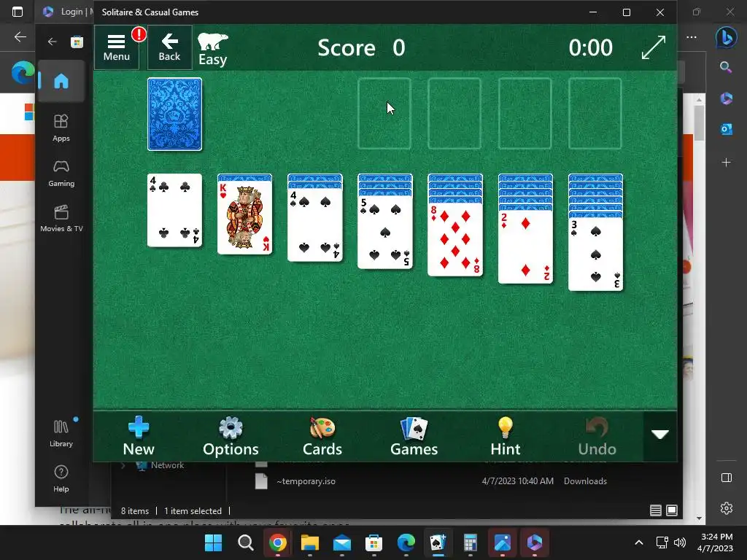Add sidebar app with plus icon
The image size is (747, 560).
point(726,163)
